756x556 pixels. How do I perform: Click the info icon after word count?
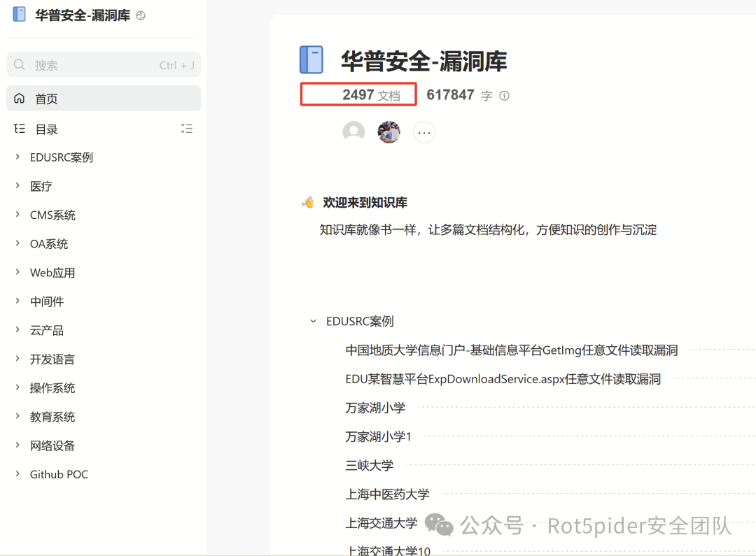point(504,95)
